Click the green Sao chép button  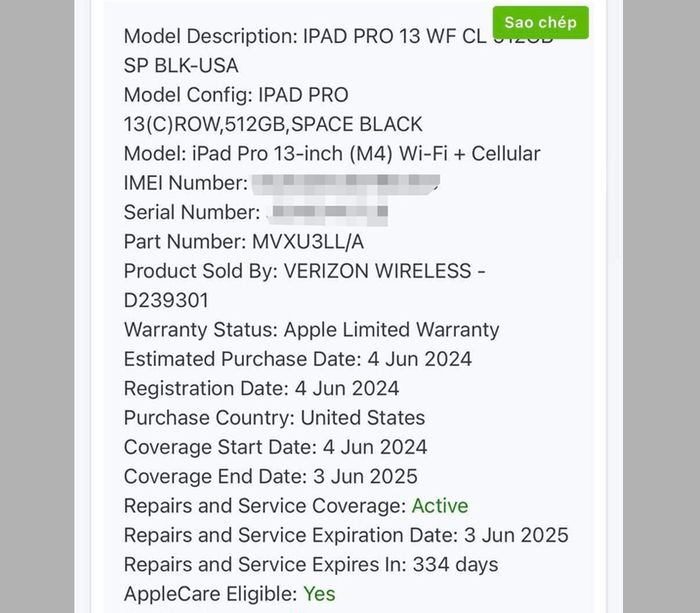tap(540, 22)
